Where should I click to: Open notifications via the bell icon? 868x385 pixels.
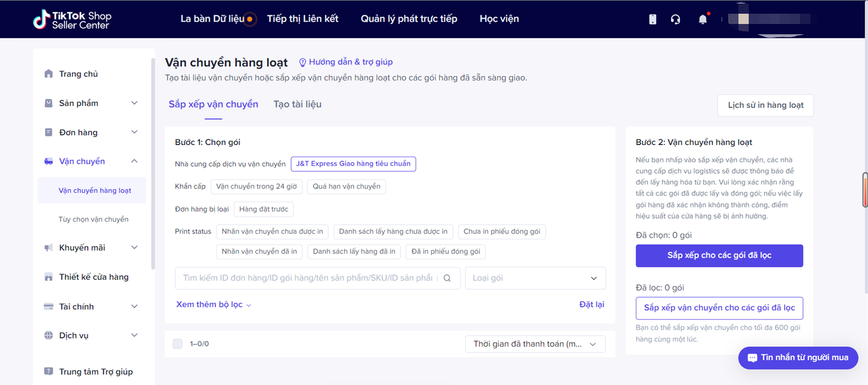[x=703, y=19]
